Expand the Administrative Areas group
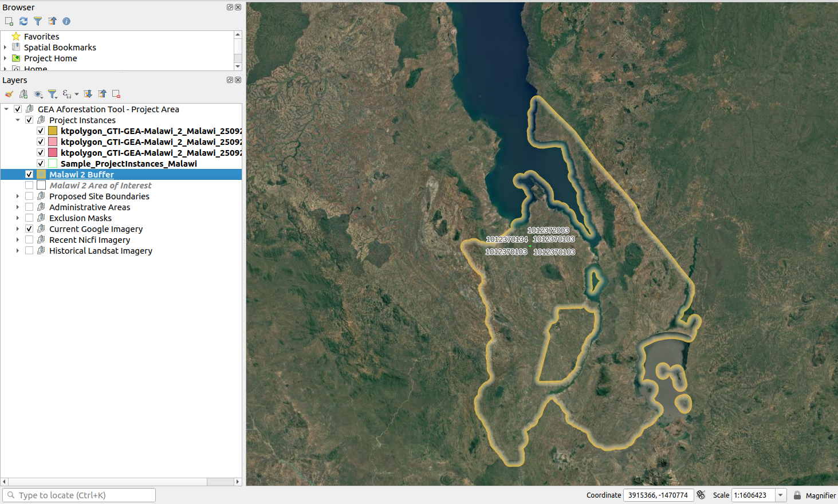This screenshot has height=504, width=838. coord(18,207)
